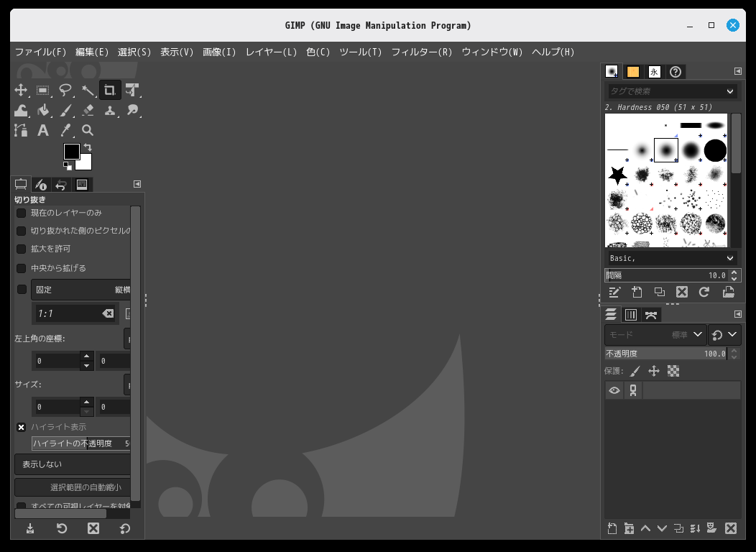Click the 表示しない guides button
The image size is (756, 552).
coord(72,464)
